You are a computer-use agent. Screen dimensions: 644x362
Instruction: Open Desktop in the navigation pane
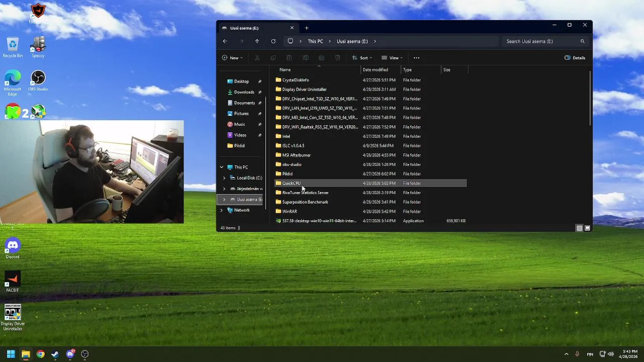241,81
